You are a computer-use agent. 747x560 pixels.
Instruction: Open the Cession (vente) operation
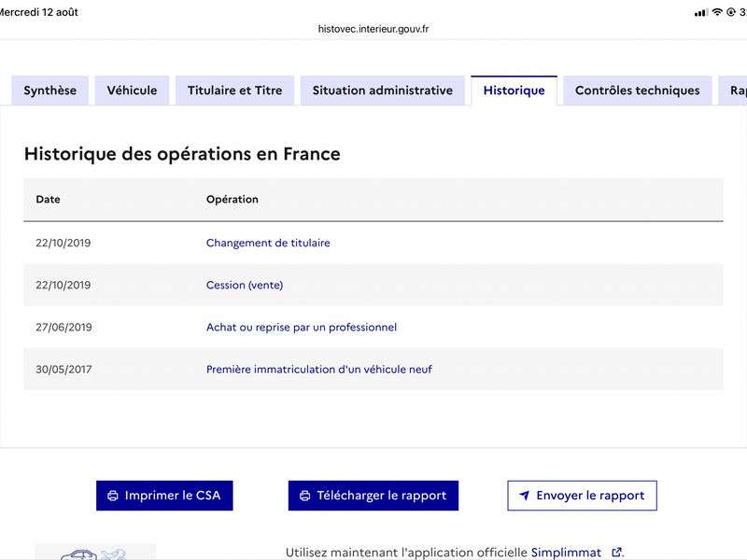(x=245, y=286)
